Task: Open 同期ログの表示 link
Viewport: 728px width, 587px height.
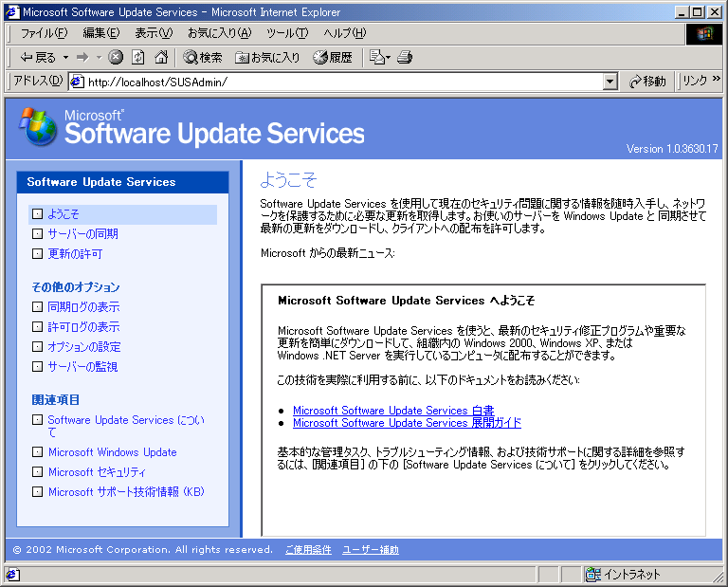Action: (x=83, y=307)
